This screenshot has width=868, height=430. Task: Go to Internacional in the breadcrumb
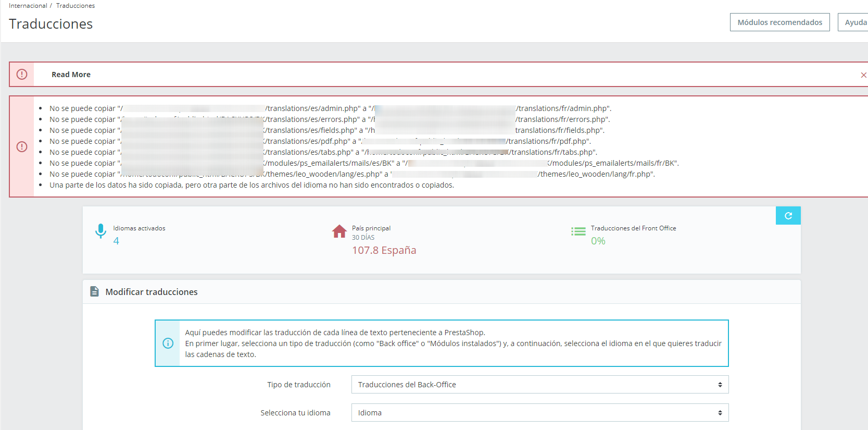click(28, 6)
